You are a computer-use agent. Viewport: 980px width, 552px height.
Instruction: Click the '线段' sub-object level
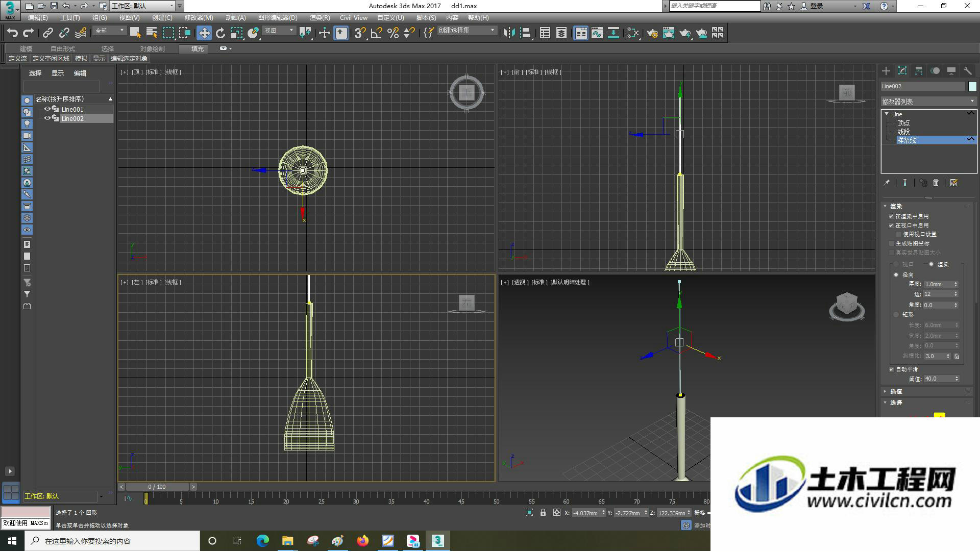903,132
